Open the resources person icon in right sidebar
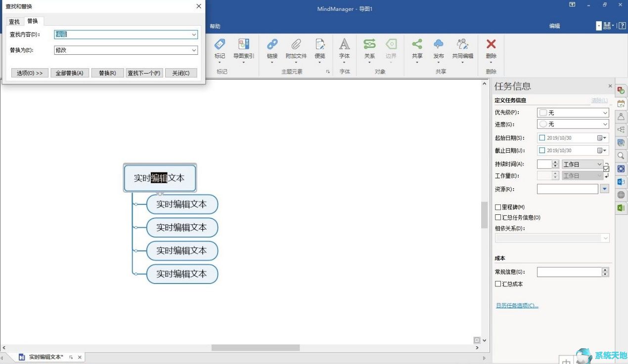This screenshot has height=364, width=628. point(621,117)
